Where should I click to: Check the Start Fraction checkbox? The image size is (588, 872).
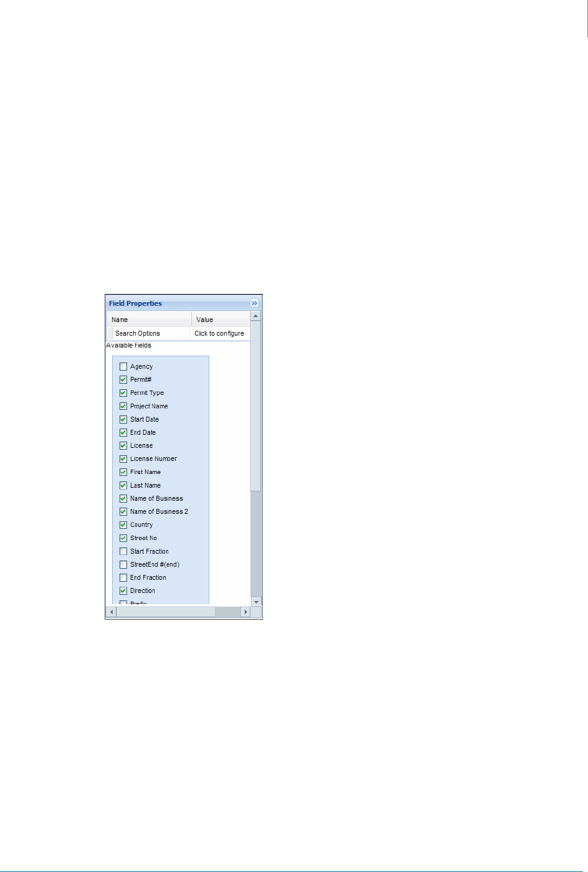tap(123, 551)
